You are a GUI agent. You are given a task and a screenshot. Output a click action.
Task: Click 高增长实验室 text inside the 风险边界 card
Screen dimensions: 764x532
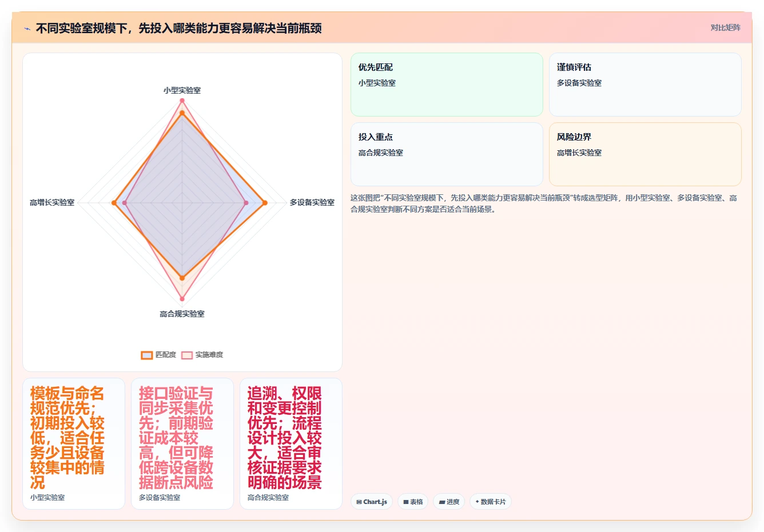point(579,153)
